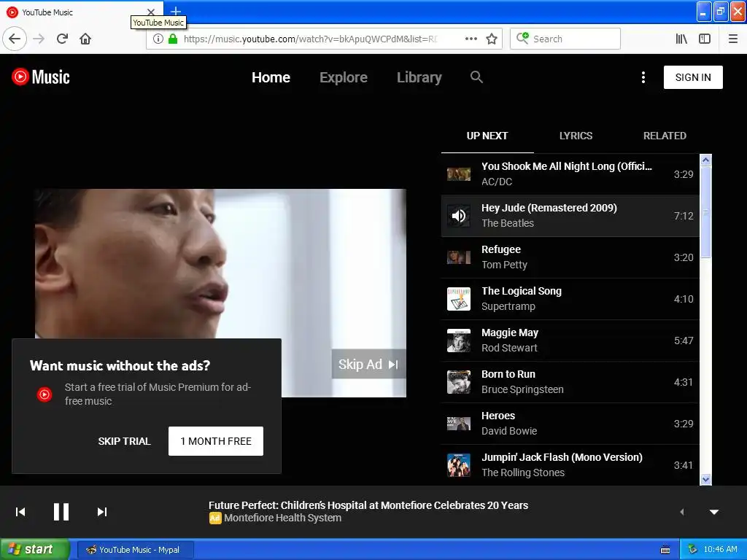
Task: Switch to the UP NEXT tab
Action: tap(487, 136)
